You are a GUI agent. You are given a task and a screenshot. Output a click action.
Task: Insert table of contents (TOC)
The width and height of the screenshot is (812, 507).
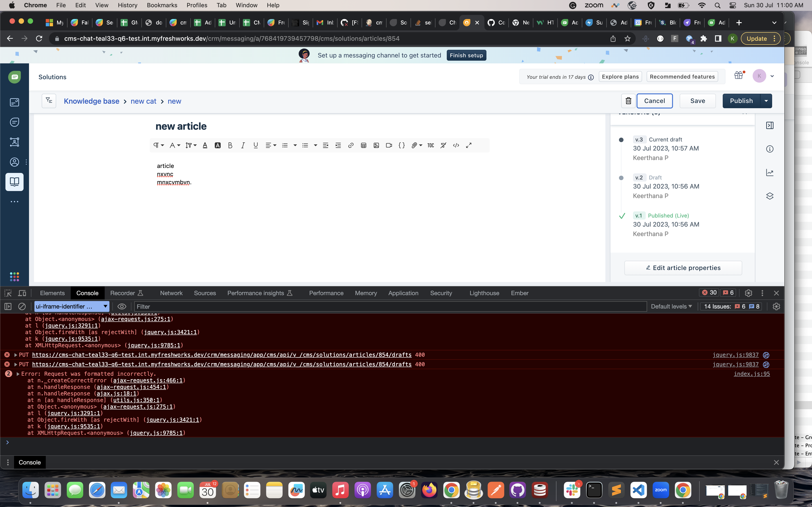(430, 145)
